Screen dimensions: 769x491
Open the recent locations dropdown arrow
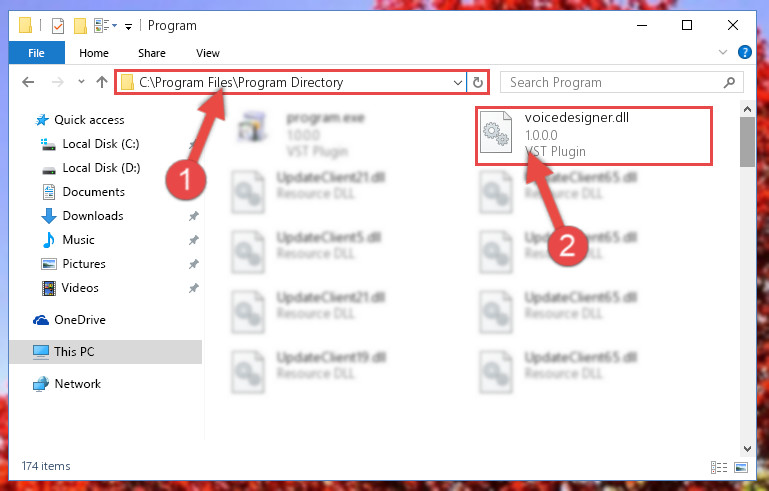tap(81, 82)
